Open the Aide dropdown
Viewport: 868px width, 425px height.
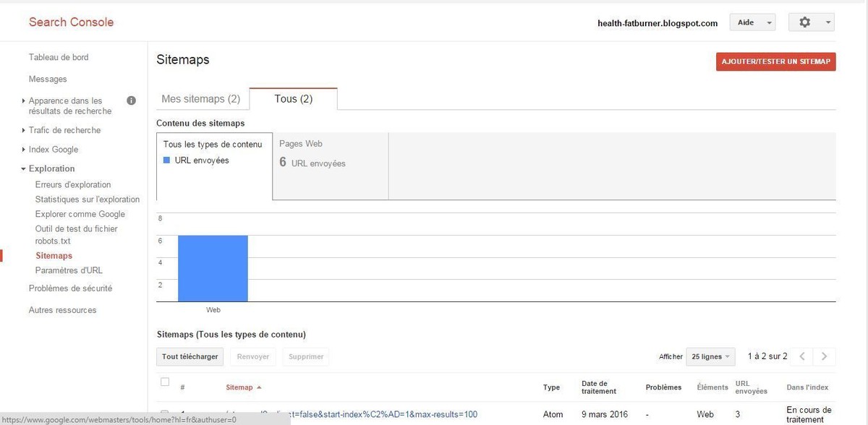pos(752,22)
